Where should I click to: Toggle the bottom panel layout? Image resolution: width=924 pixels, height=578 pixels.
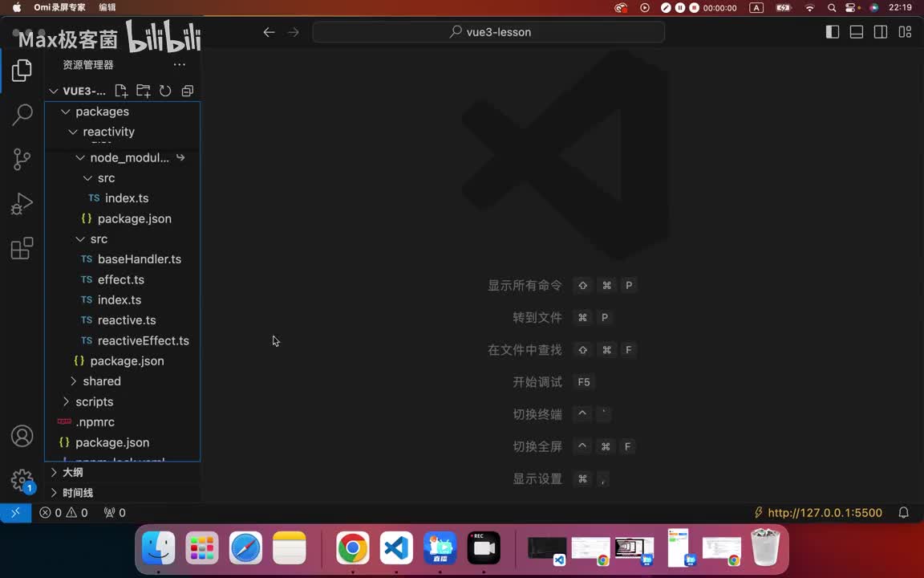click(x=857, y=32)
